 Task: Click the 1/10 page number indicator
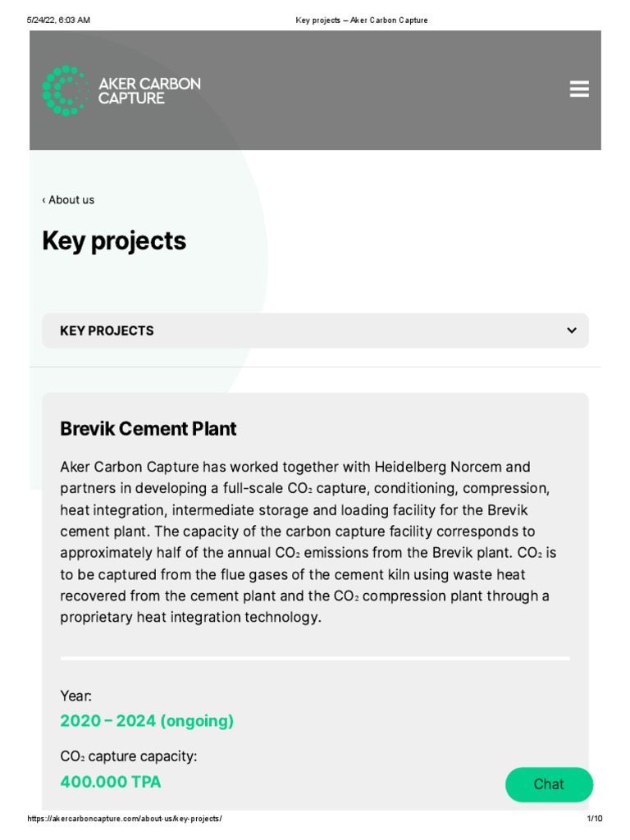pos(595,819)
